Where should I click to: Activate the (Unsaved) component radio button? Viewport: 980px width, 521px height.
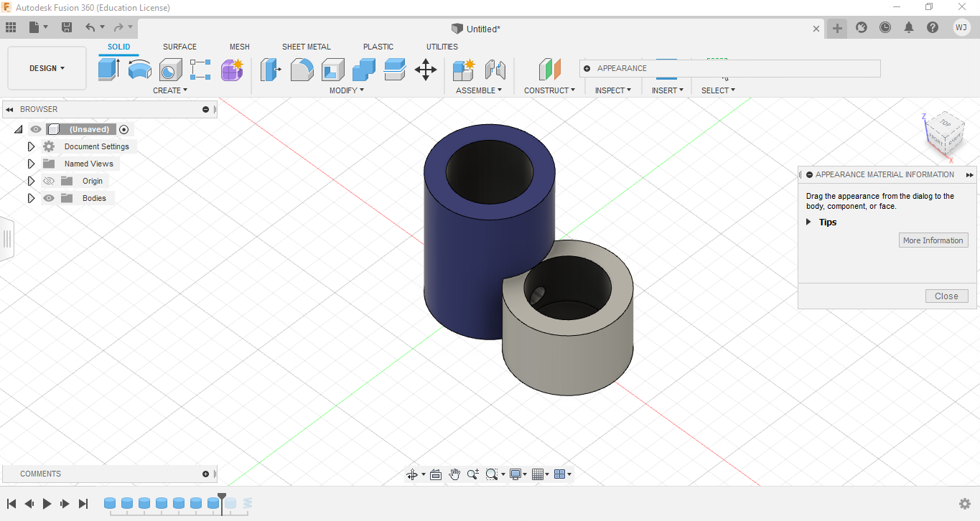[123, 129]
